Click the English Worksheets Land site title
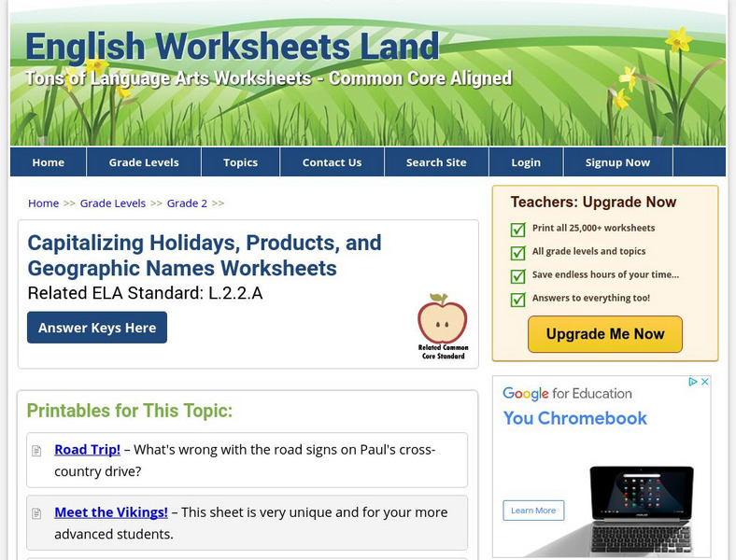The image size is (736, 560). tap(232, 46)
